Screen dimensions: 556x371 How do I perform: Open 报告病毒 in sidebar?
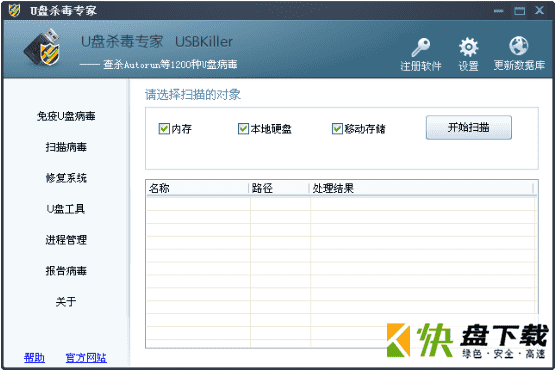[x=66, y=271]
